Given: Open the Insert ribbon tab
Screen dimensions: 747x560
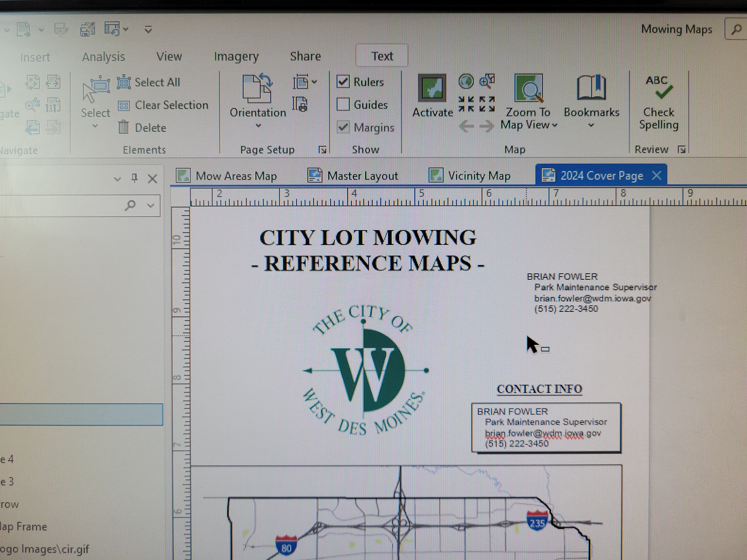Looking at the screenshot, I should click(35, 57).
